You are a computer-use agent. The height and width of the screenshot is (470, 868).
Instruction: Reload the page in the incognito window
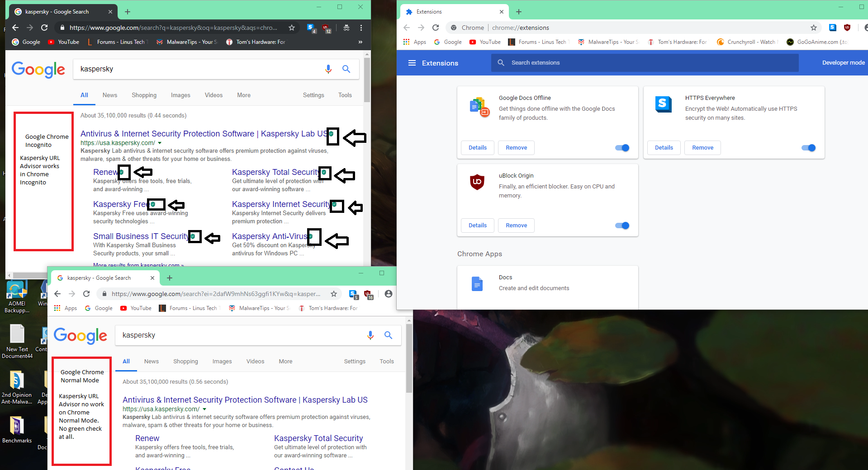tap(44, 28)
